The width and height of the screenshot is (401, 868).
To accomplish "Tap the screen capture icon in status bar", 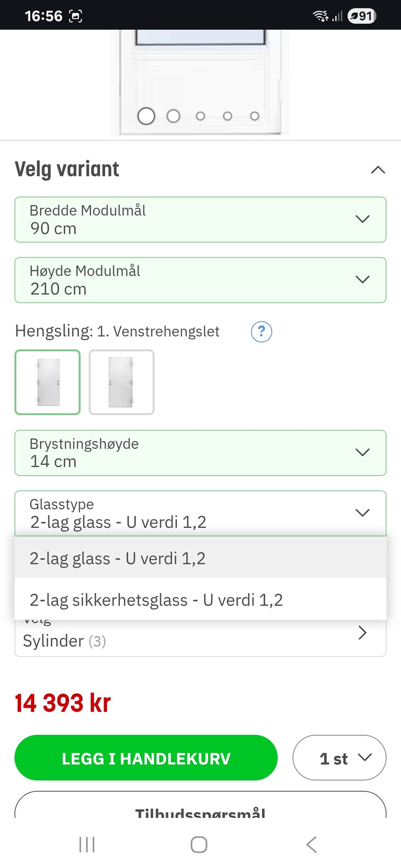I will pyautogui.click(x=75, y=15).
